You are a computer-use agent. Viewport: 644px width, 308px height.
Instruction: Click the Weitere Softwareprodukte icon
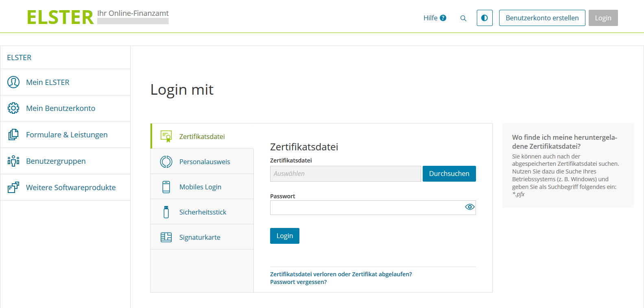point(13,187)
